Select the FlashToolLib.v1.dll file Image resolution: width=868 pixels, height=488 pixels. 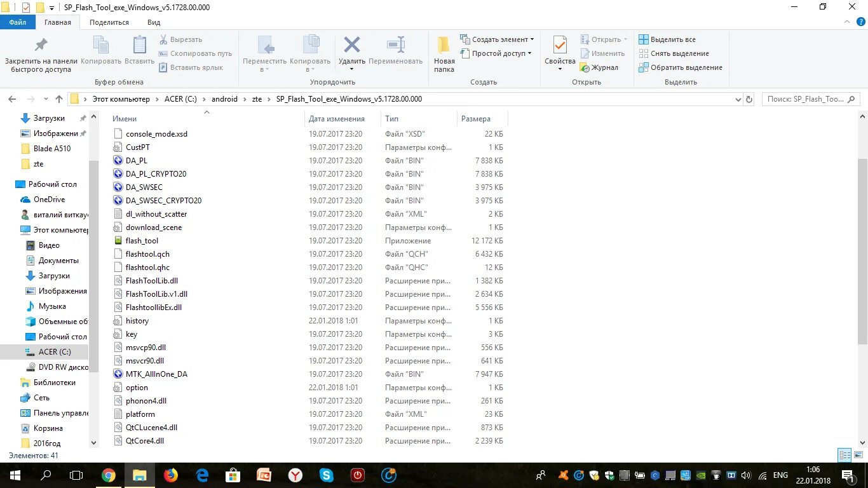(x=156, y=294)
